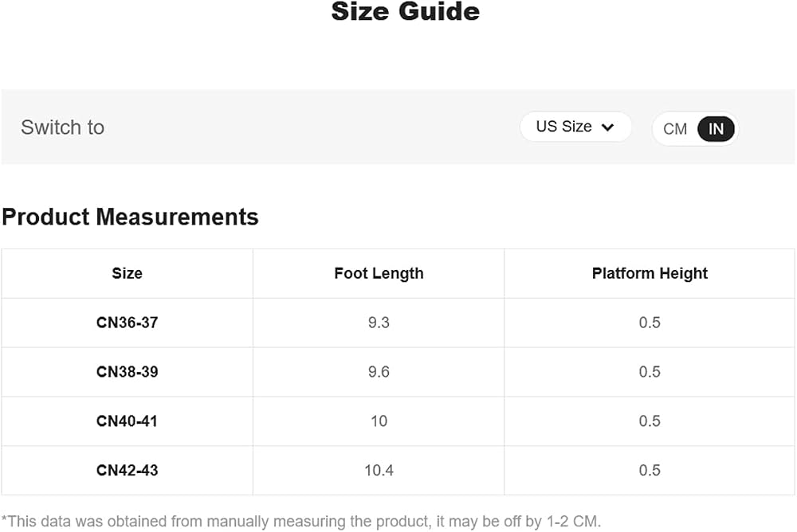Click platform height for CN42-43
Image resolution: width=797 pixels, height=532 pixels.
[650, 471]
